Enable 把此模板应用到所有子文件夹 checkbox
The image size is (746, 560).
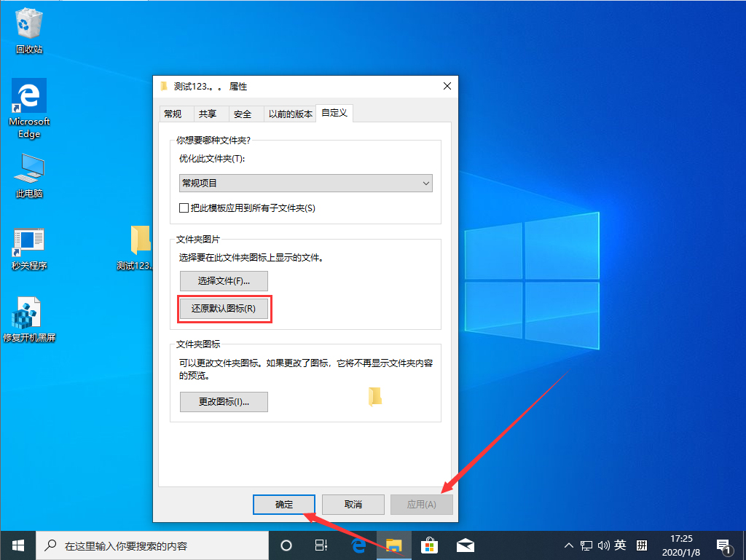click(x=184, y=208)
